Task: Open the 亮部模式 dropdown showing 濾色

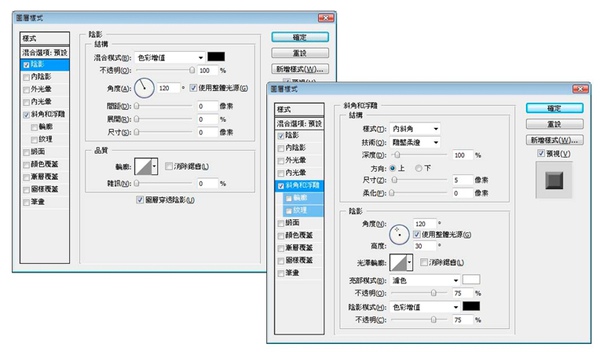Action: pos(424,280)
